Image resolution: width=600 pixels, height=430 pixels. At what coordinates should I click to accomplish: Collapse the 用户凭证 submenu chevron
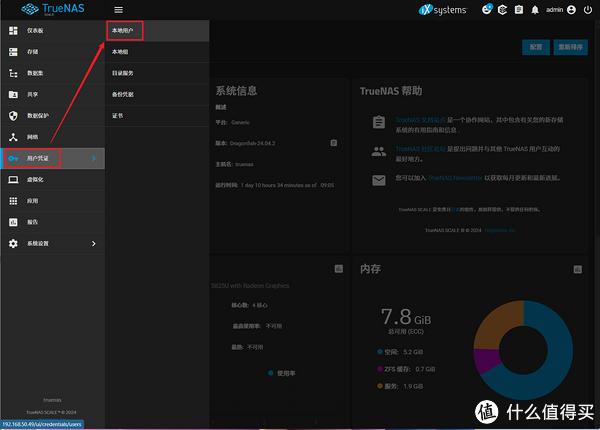(94, 158)
